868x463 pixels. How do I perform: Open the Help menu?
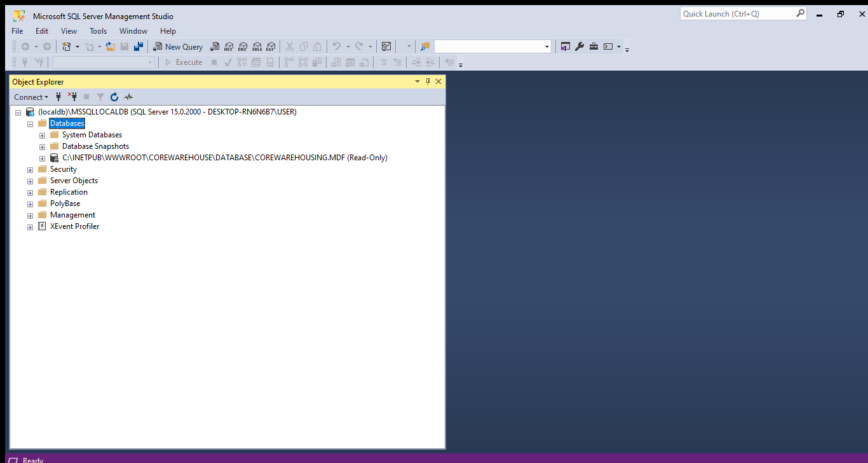coord(168,31)
